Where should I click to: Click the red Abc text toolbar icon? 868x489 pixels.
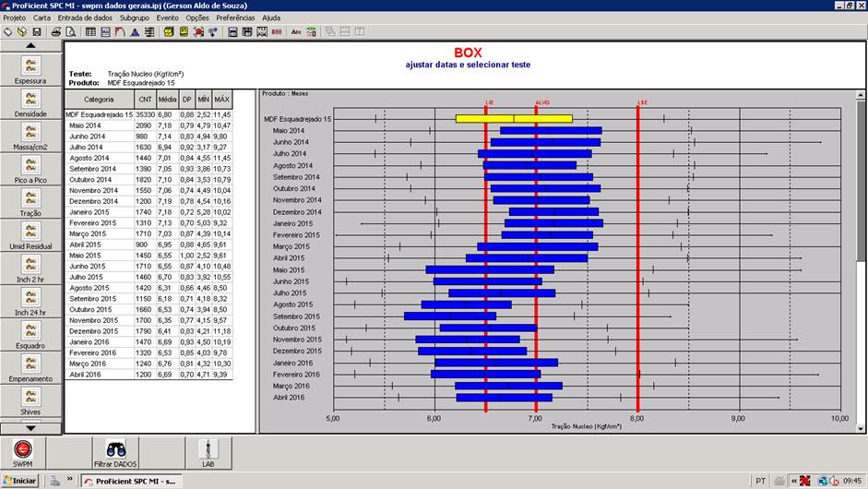point(296,32)
